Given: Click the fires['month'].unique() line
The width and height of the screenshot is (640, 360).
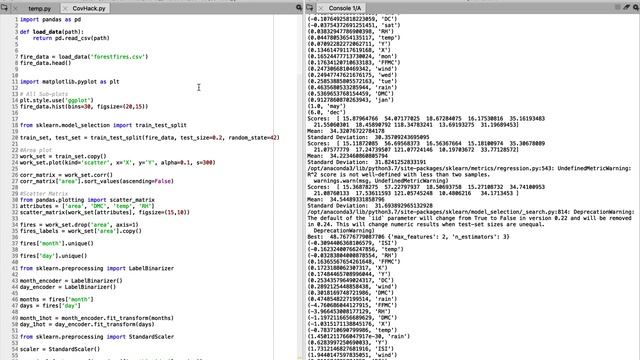Looking at the screenshot, I should click(57, 243).
